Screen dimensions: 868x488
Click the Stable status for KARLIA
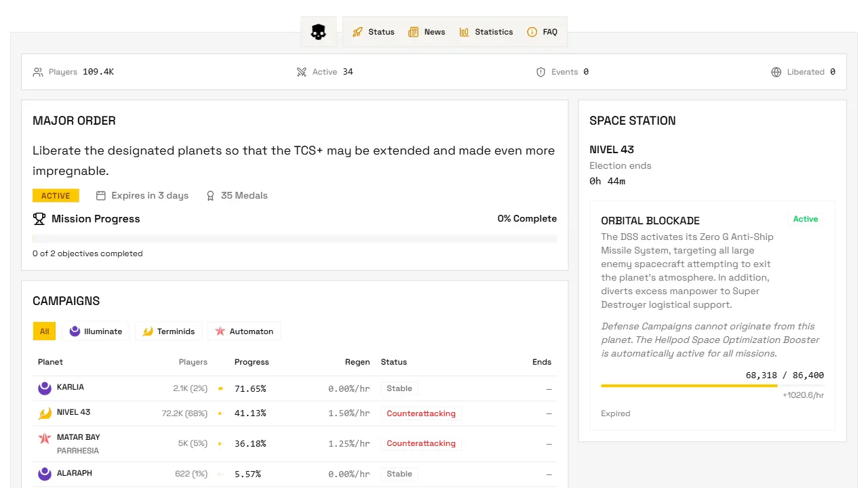coord(399,388)
